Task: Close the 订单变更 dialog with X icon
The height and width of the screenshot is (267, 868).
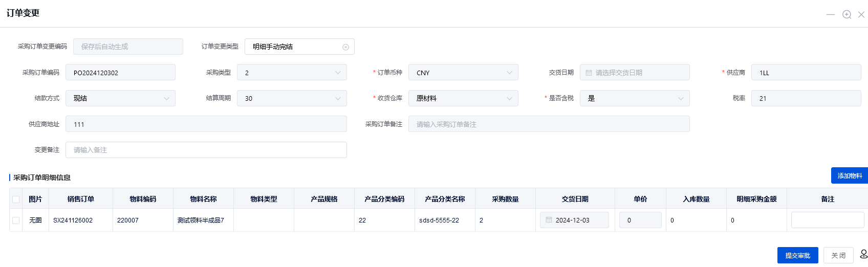Action: point(861,14)
